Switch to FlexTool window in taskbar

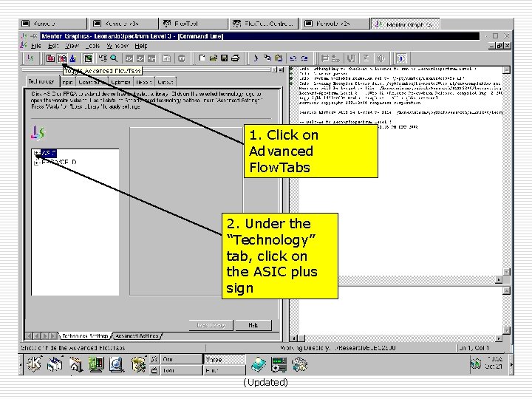[x=193, y=24]
